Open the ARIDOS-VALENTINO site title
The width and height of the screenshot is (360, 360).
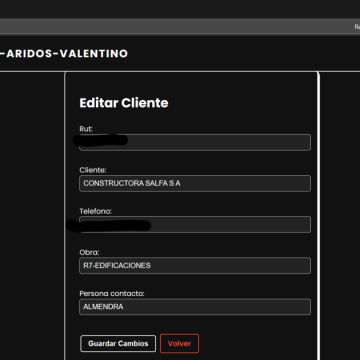pyautogui.click(x=64, y=54)
